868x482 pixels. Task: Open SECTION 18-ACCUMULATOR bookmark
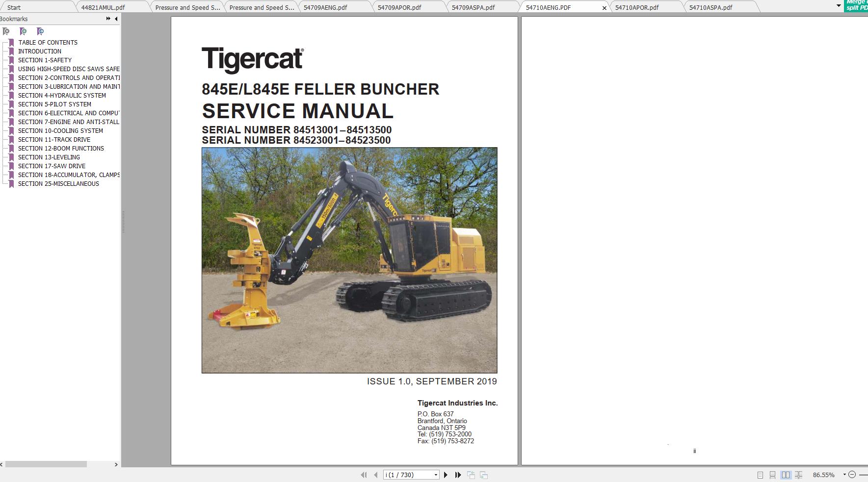[x=69, y=175]
